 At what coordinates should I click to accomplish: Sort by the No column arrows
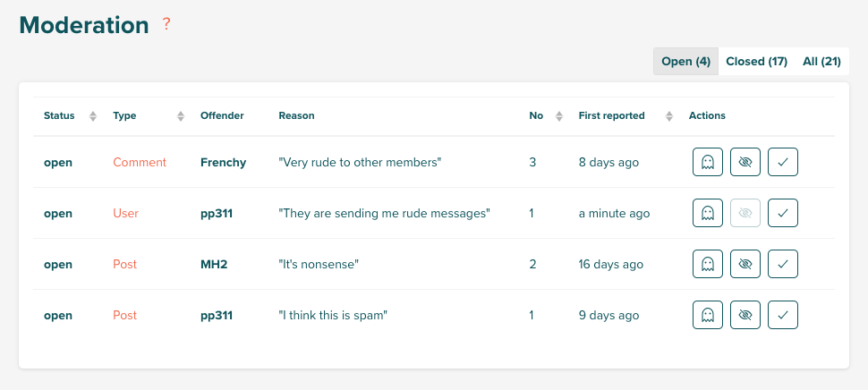click(559, 116)
